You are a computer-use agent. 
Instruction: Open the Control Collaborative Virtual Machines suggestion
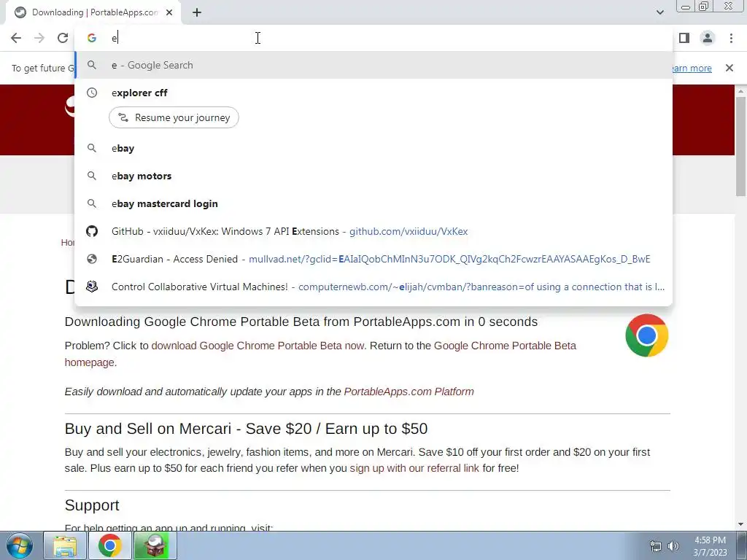pyautogui.click(x=373, y=287)
